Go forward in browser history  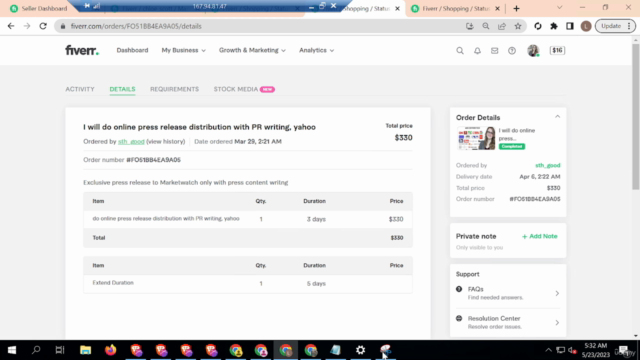(x=27, y=26)
